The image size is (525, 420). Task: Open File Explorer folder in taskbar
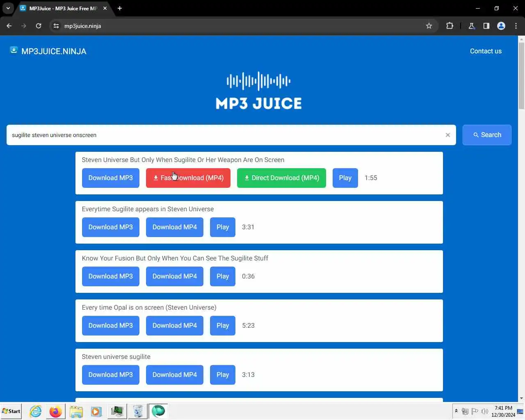(x=76, y=411)
